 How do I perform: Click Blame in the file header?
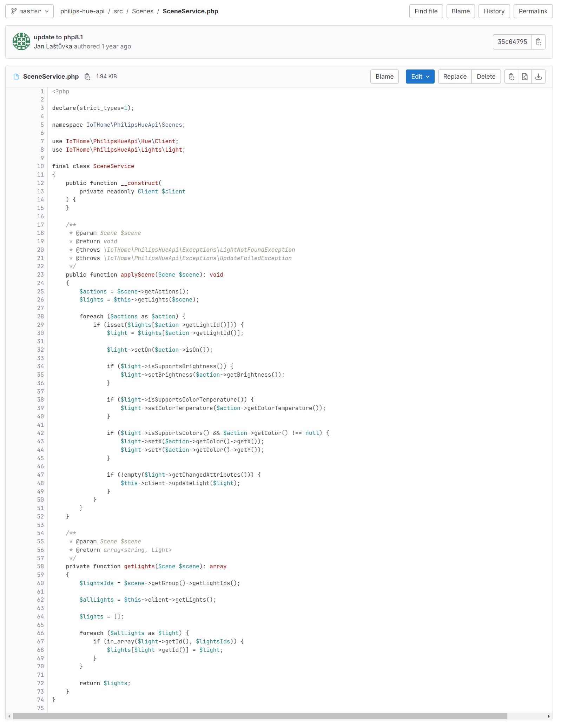(x=384, y=77)
